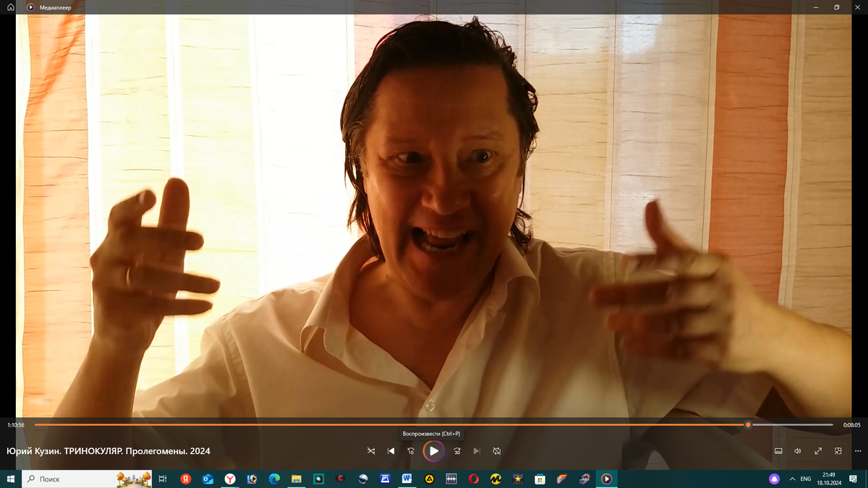Screen dimensions: 868x488
Task: Click the seek bar handle
Action: pos(748,425)
